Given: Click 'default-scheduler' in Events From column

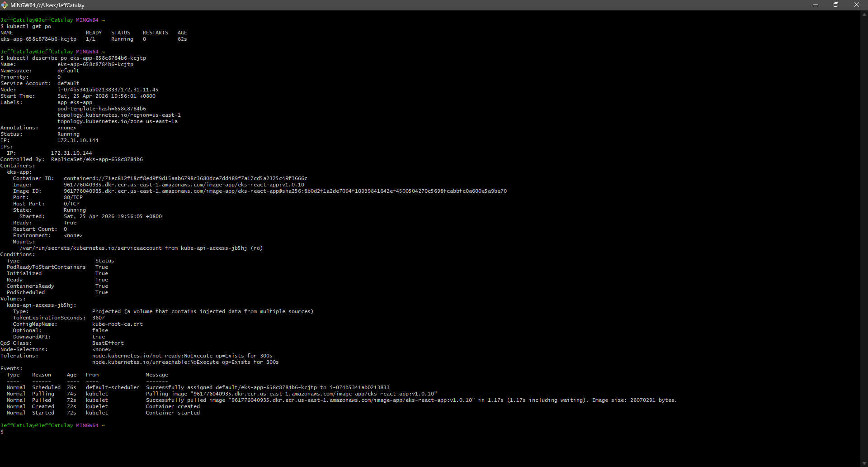Looking at the screenshot, I should 113,387.
